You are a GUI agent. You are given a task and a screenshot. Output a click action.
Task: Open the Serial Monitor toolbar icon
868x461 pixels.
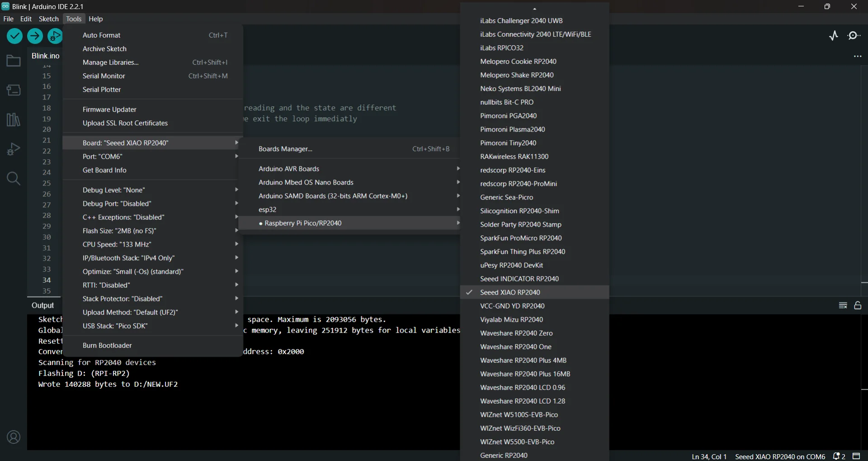[854, 36]
